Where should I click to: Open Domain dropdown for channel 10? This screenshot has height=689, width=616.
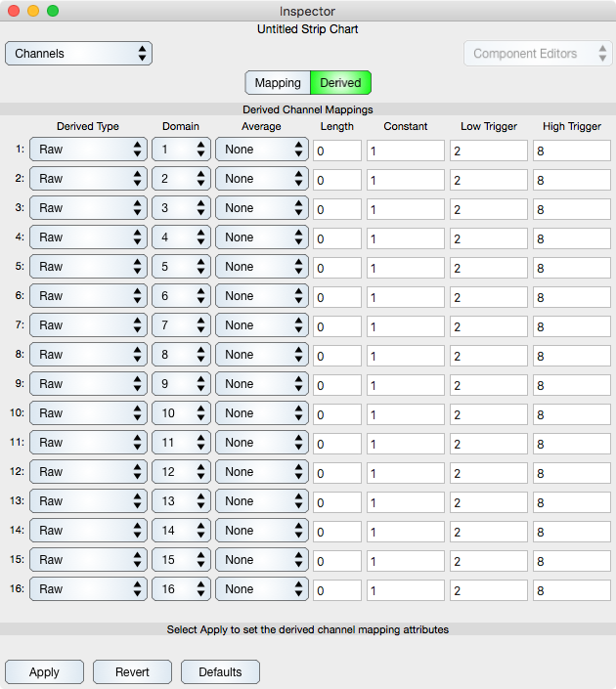tap(181, 413)
